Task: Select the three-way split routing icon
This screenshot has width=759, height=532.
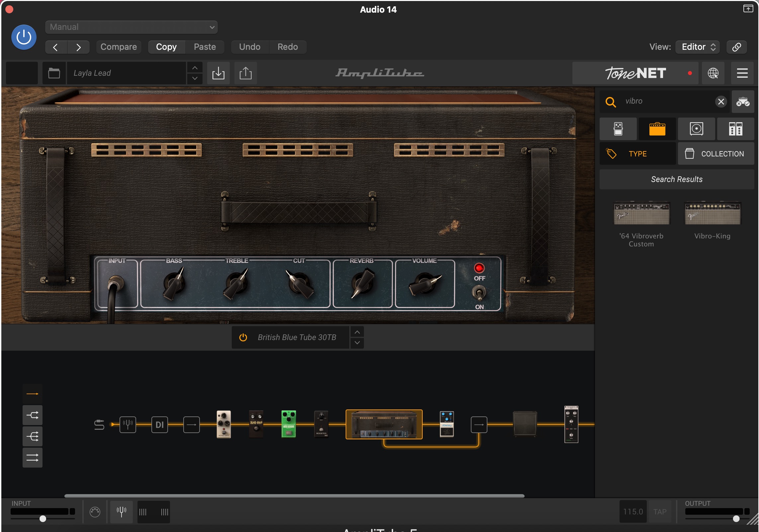Action: 33,436
